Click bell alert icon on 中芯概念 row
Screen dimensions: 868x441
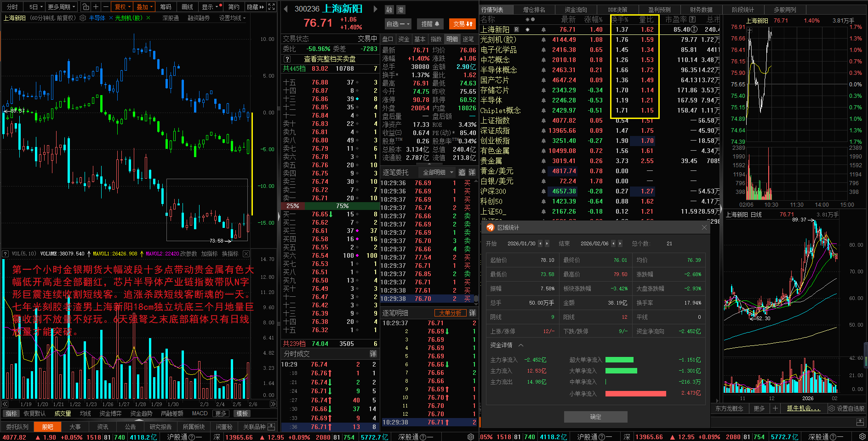click(543, 60)
